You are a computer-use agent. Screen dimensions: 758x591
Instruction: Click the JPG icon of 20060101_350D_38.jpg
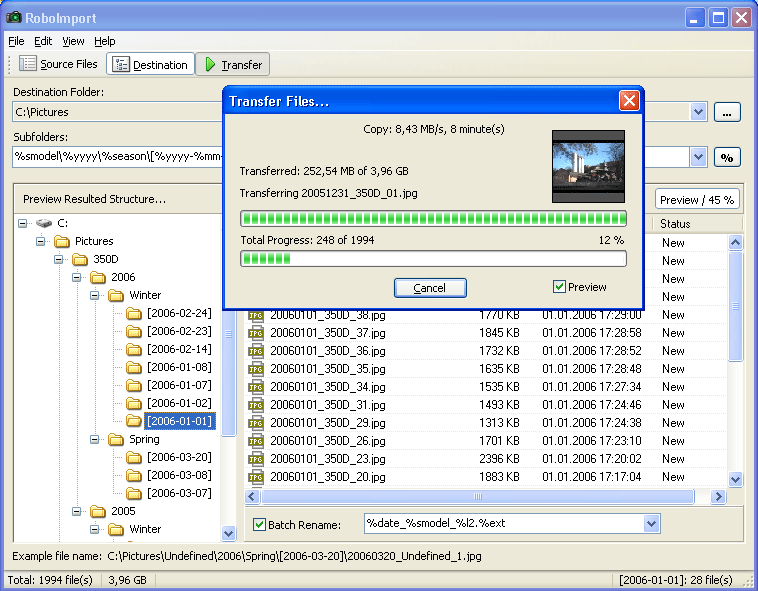pyautogui.click(x=256, y=315)
